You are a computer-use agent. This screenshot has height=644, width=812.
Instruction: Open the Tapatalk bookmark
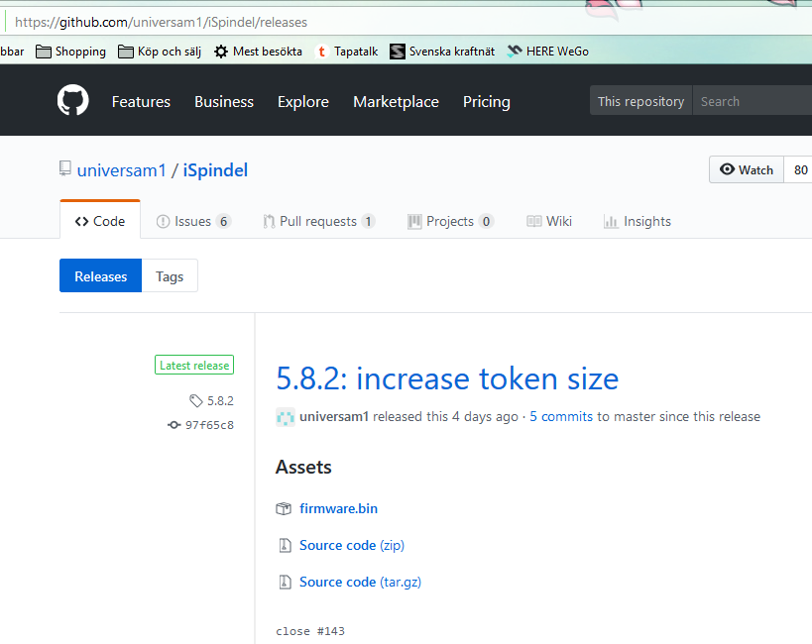coord(347,52)
